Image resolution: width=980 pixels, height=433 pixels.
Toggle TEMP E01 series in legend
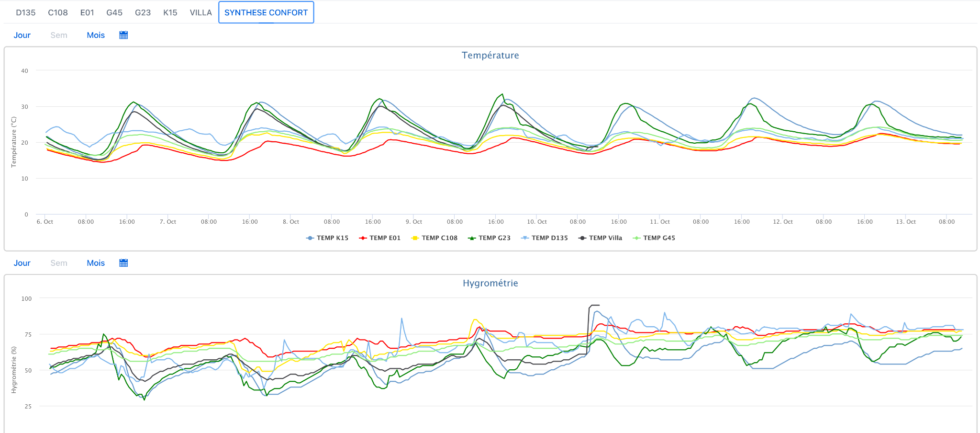point(379,238)
